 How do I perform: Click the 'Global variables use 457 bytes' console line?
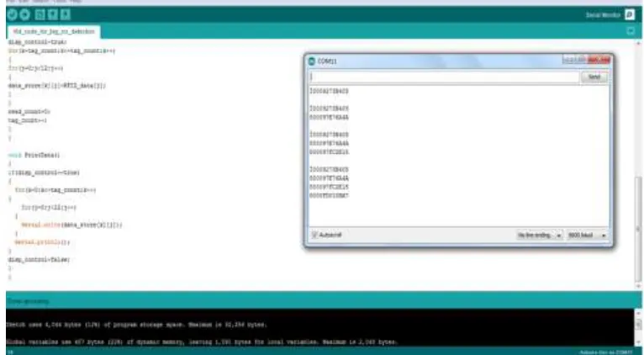point(202,342)
